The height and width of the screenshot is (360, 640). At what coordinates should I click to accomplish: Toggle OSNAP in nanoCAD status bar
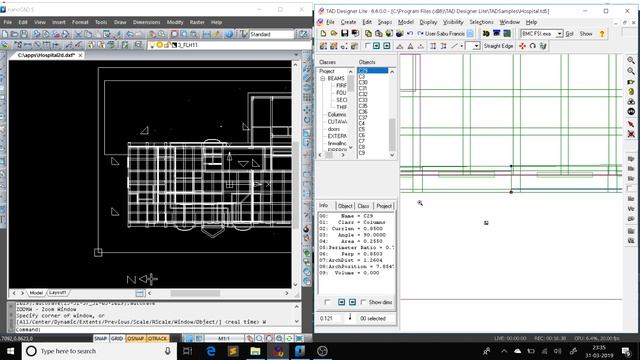pyautogui.click(x=136, y=338)
